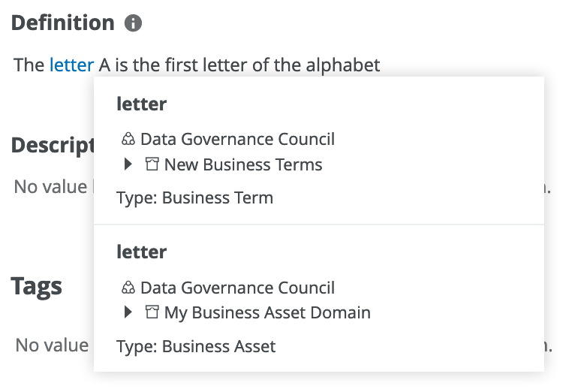This screenshot has height=392, width=566.
Task: Click the domain icon beside New Business Terms
Action: (x=152, y=164)
